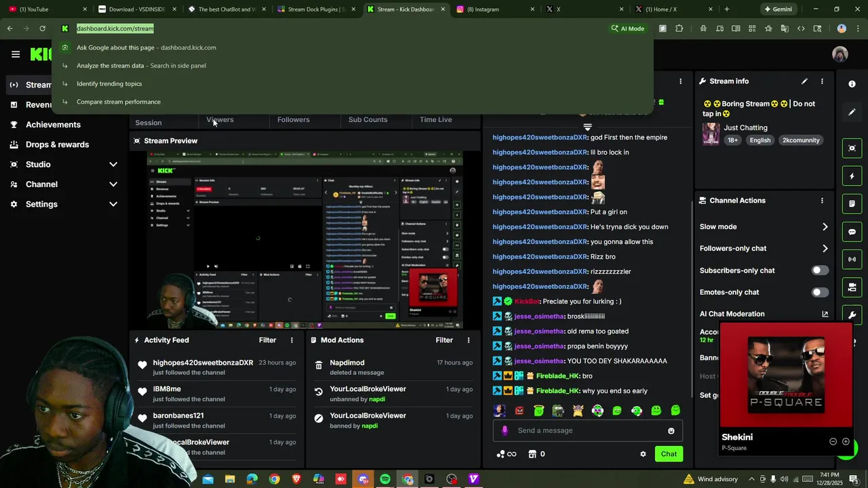Expand the Studio sidebar section
This screenshot has height=488, width=868.
point(113,165)
